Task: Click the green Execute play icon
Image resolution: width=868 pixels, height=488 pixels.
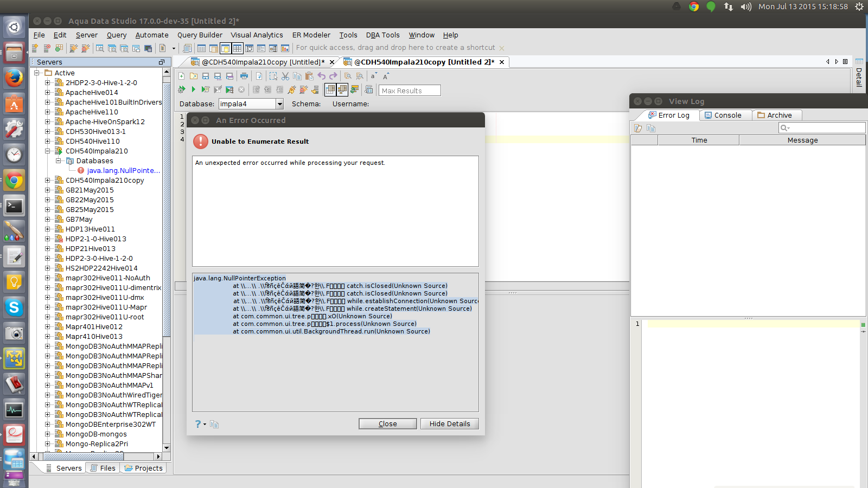Action: tap(194, 89)
